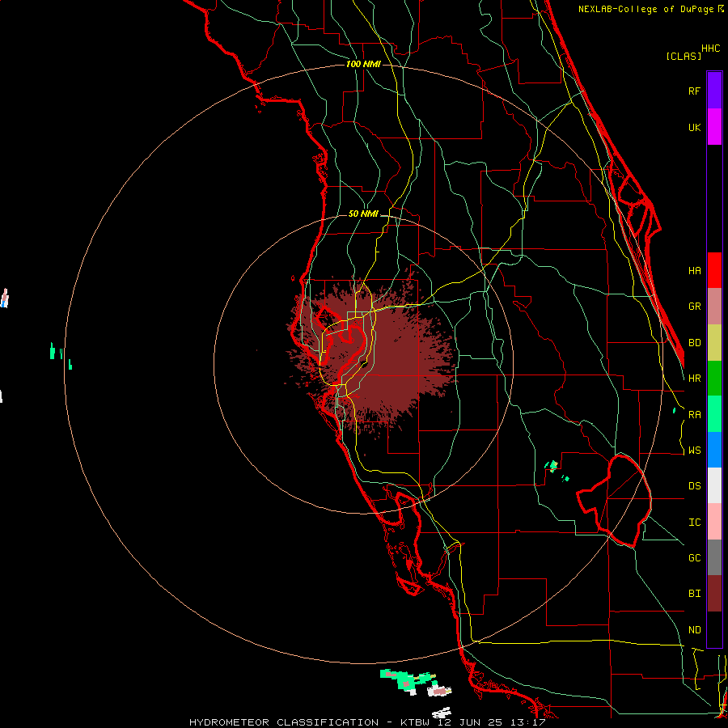Select the "DS" legend label
Image resolution: width=728 pixels, height=728 pixels.
(694, 486)
